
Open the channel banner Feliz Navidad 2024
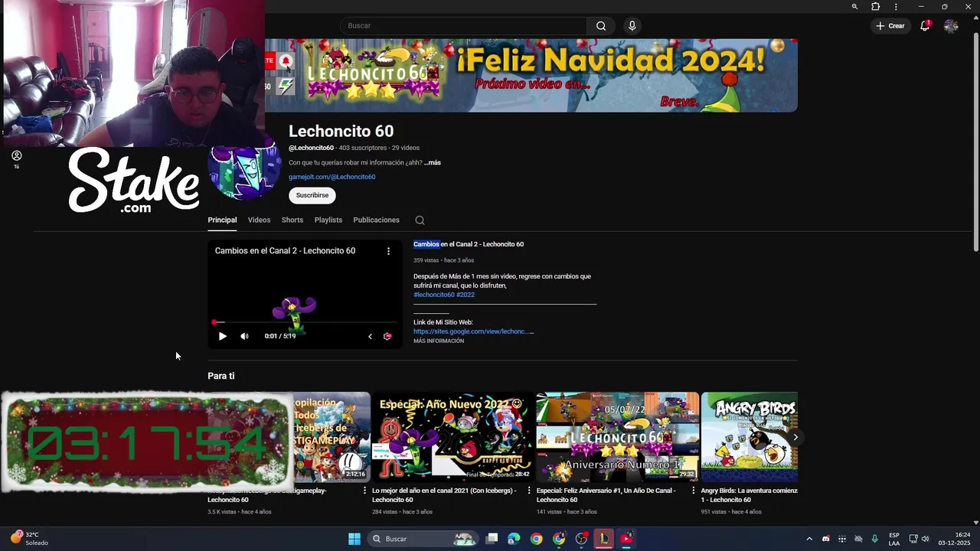(x=531, y=76)
